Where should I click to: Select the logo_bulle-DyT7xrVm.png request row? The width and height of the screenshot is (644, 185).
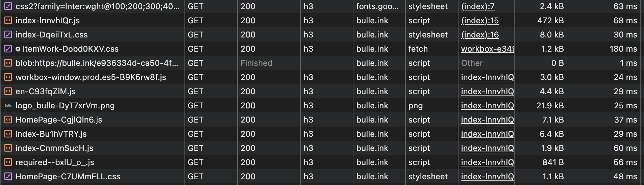pos(65,106)
